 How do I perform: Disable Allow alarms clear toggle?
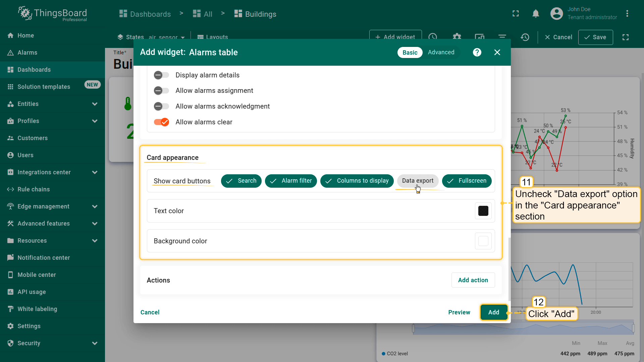pyautogui.click(x=161, y=122)
